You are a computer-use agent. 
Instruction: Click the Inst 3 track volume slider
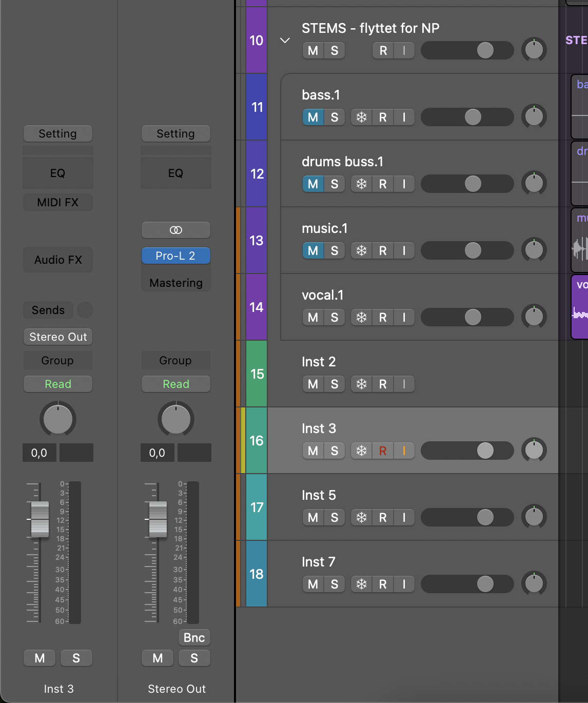tap(467, 451)
